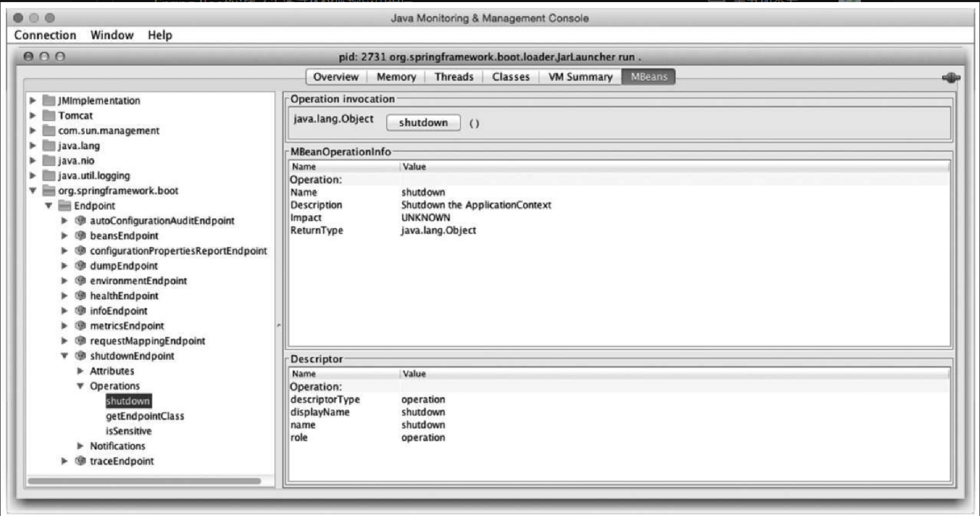This screenshot has width=980, height=516.
Task: Collapse the org.springframework.boot node
Action: pos(33,190)
